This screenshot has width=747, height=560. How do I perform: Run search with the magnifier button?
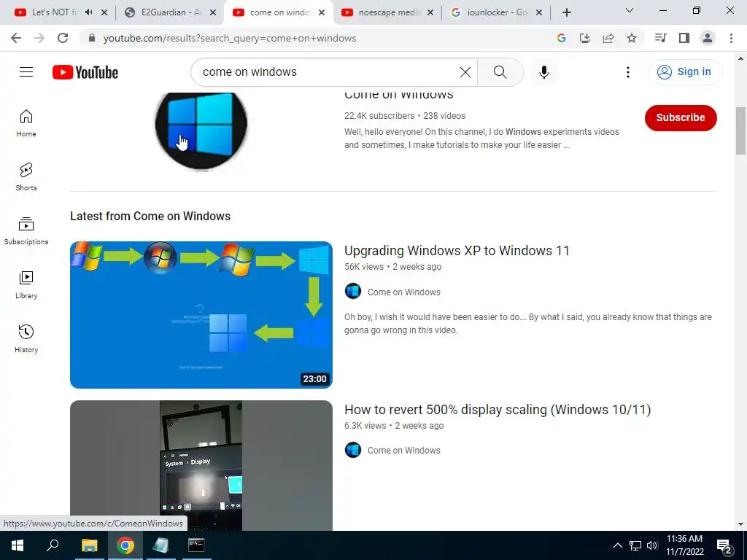500,72
